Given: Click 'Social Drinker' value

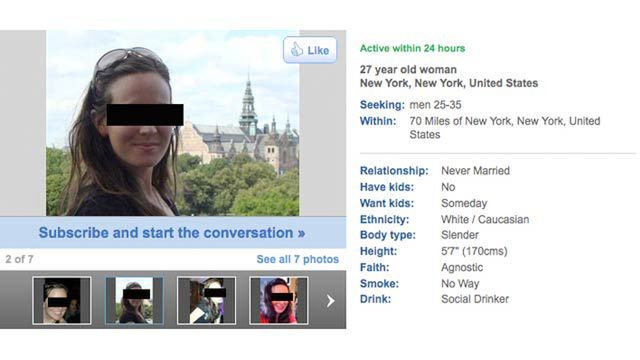Looking at the screenshot, I should 475,299.
